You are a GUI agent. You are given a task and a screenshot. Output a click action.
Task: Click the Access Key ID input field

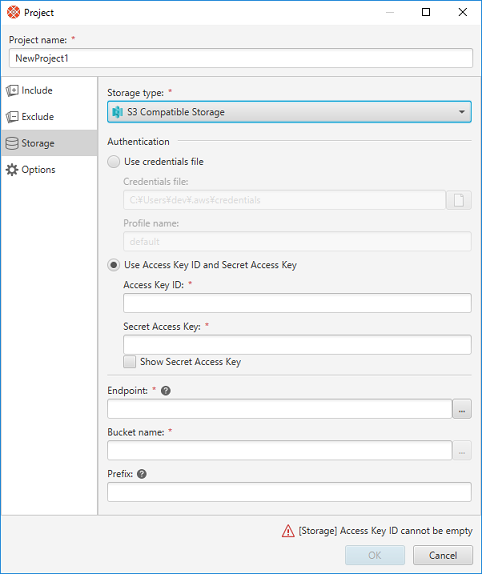click(x=297, y=303)
